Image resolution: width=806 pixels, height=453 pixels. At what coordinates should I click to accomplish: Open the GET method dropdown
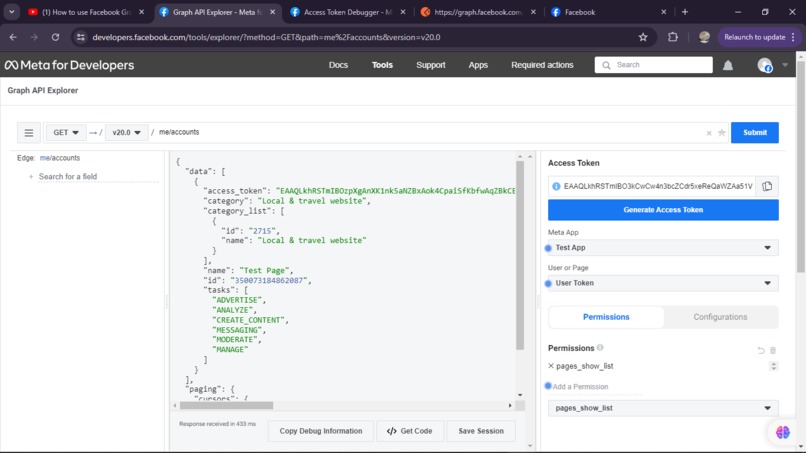tap(66, 133)
